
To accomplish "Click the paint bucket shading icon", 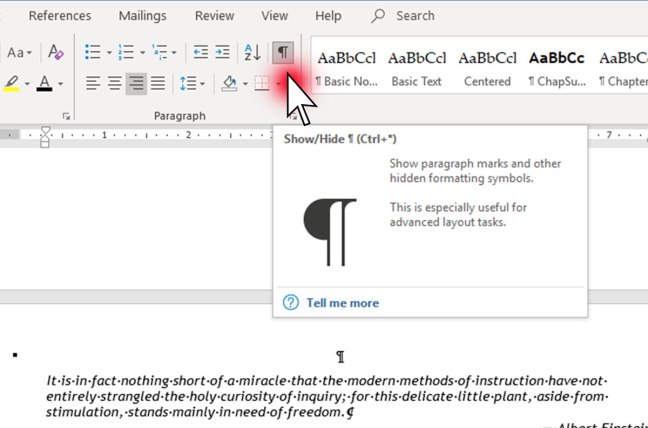I will 229,84.
